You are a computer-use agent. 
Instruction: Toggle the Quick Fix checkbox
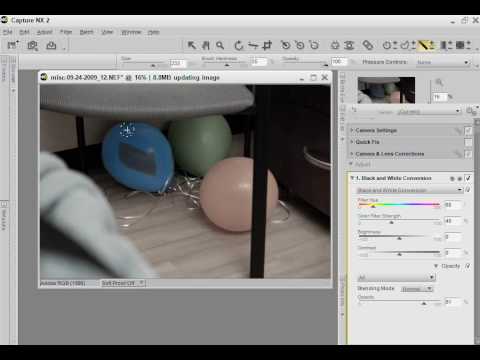pyautogui.click(x=468, y=142)
